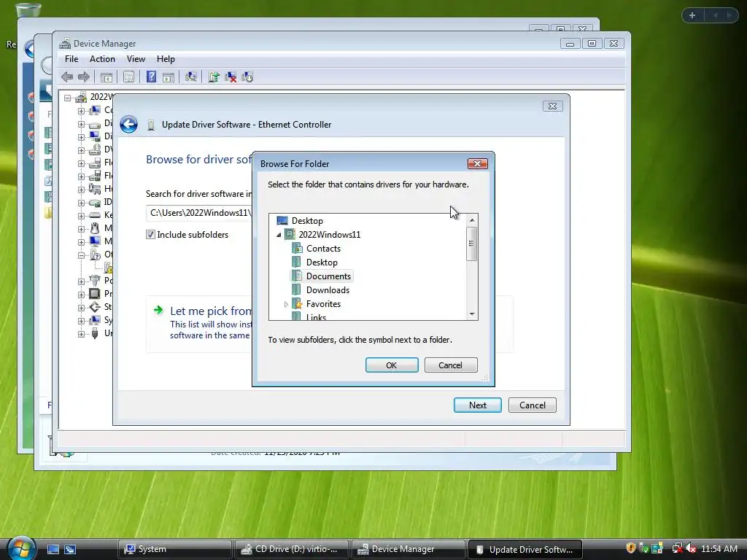This screenshot has height=560, width=747.
Task: Click the Downloads folder icon in folder tree
Action: pos(296,290)
